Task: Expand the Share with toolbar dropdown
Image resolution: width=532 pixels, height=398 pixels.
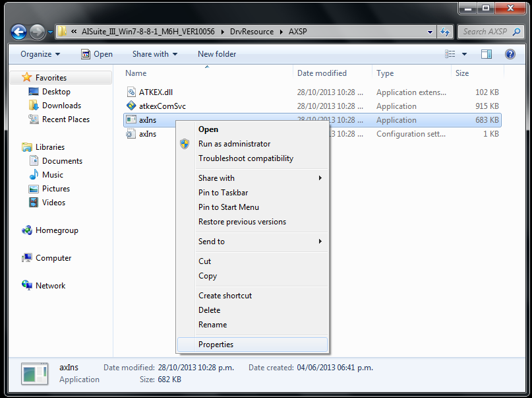Action: point(155,54)
